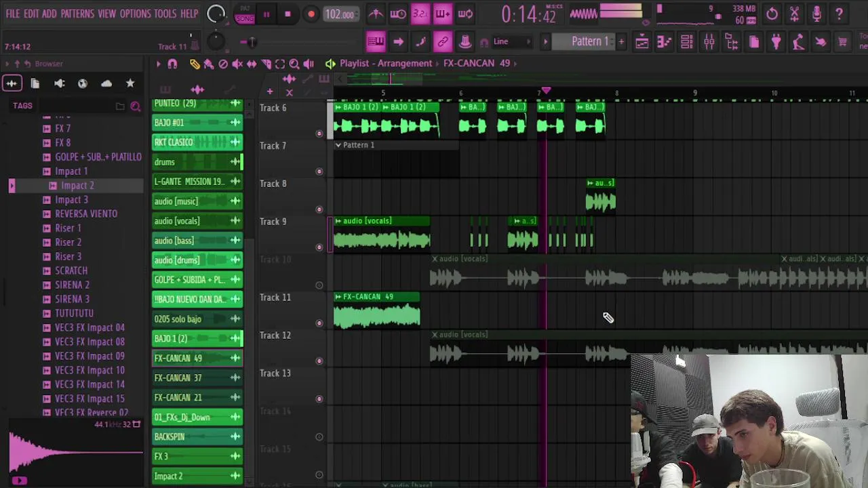Mute Track 9 using its toggle dot
Viewport: 868px width, 488px height.
(319, 247)
